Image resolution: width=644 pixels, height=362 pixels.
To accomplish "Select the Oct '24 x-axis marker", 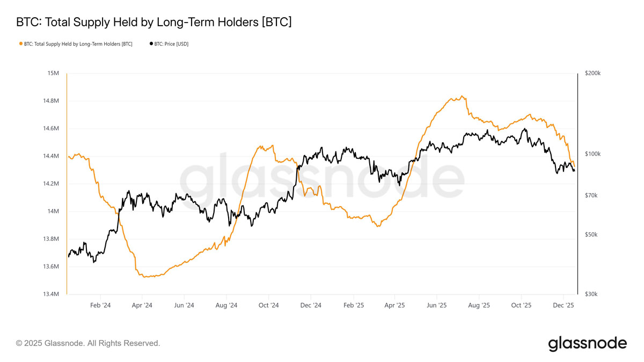I will tap(268, 305).
